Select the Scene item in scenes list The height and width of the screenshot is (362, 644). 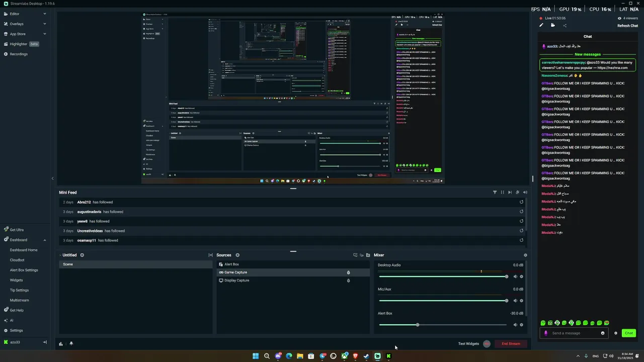click(x=136, y=264)
